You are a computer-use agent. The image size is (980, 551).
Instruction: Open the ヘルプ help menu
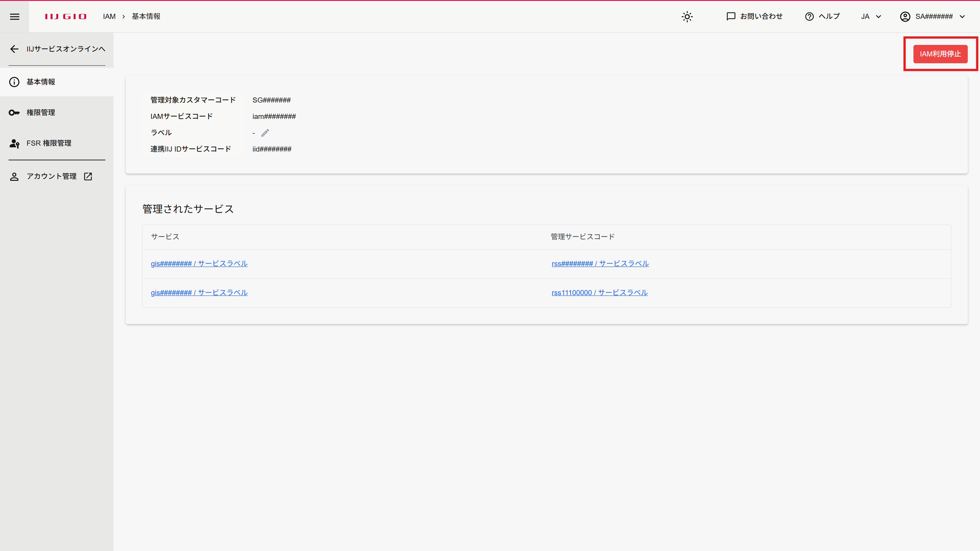tap(823, 16)
